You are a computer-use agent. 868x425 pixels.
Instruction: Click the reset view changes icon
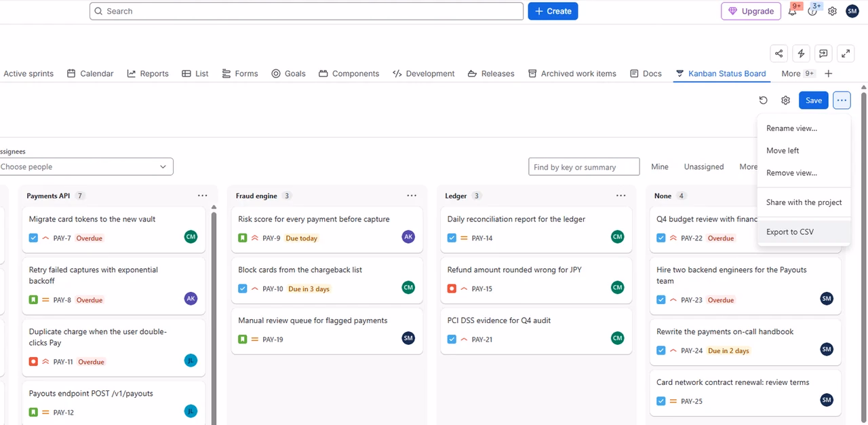click(x=763, y=100)
